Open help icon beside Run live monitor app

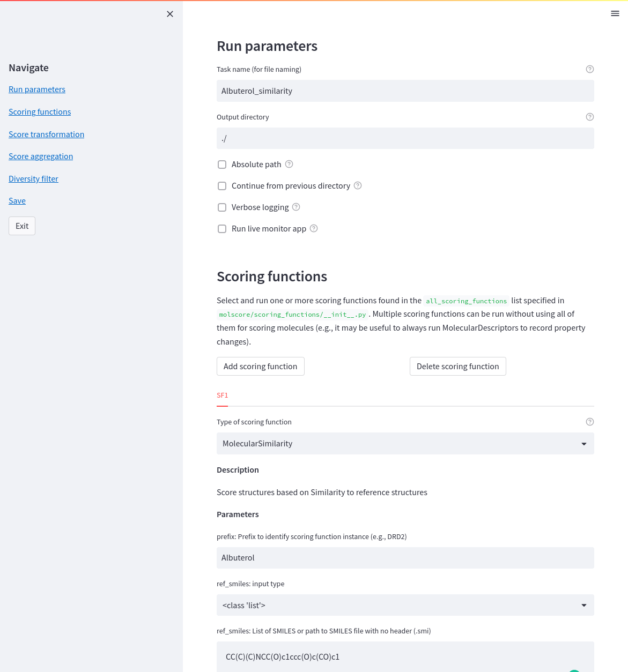[314, 228]
